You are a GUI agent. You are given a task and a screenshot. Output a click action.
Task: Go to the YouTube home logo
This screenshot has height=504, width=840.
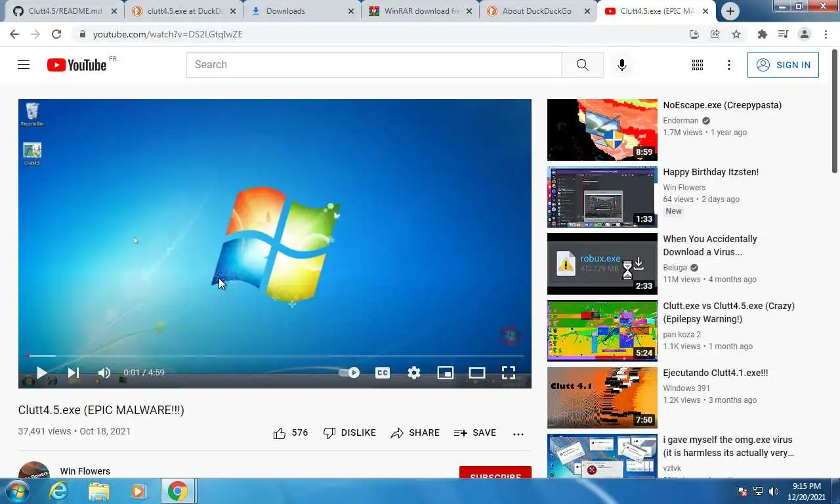click(77, 65)
